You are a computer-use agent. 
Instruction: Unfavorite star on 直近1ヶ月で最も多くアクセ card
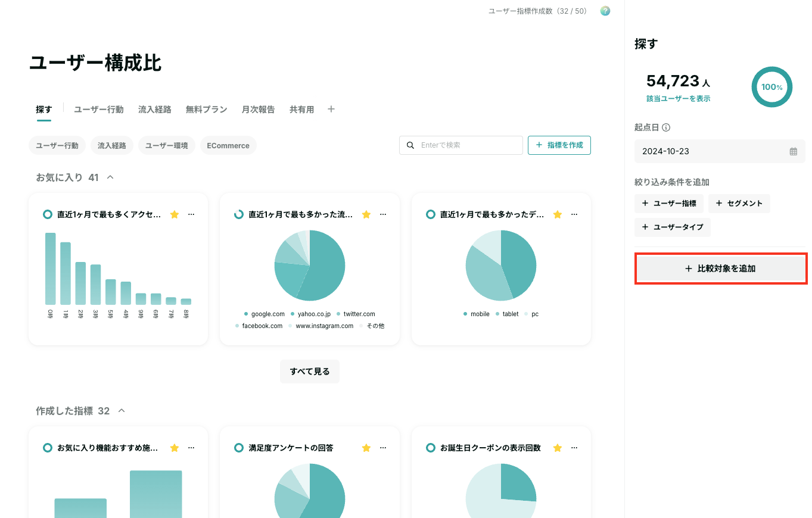(175, 214)
